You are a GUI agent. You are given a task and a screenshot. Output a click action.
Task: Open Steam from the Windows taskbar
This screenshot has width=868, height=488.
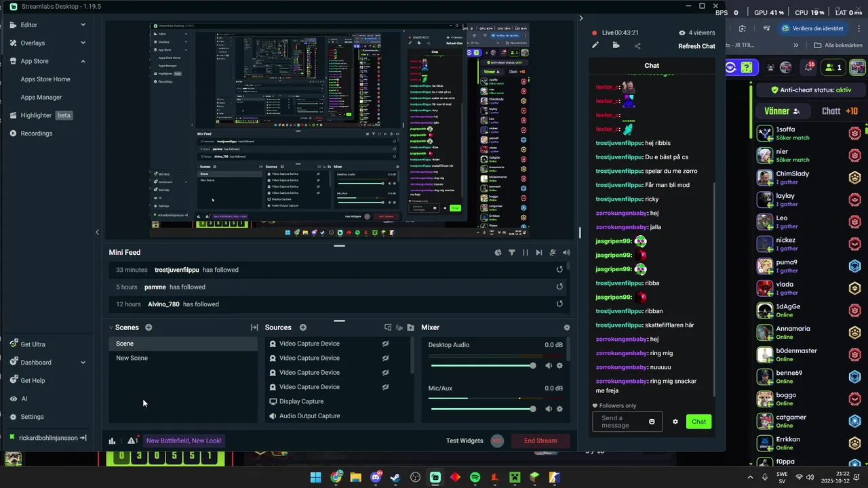395,477
